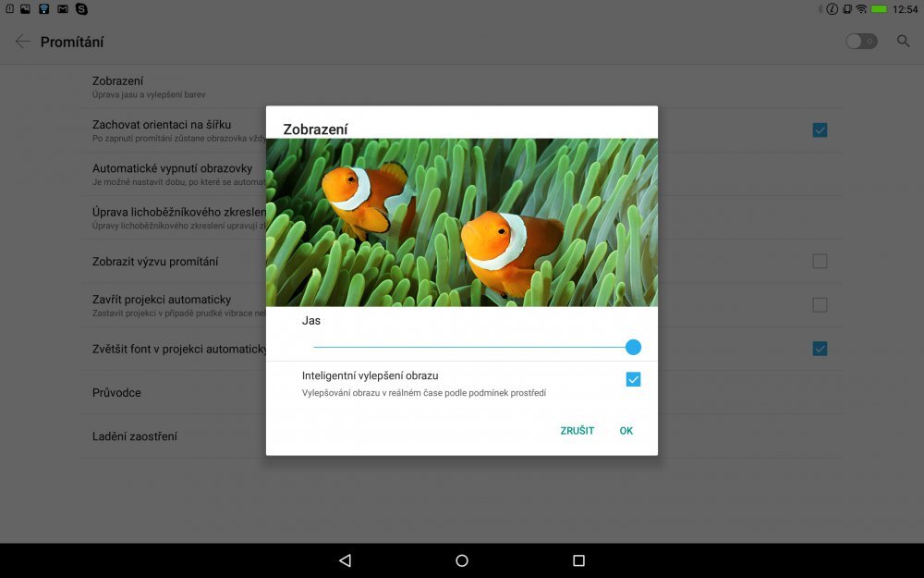Image resolution: width=924 pixels, height=578 pixels.
Task: Flip the toggle switch in the title bar
Action: tap(861, 41)
